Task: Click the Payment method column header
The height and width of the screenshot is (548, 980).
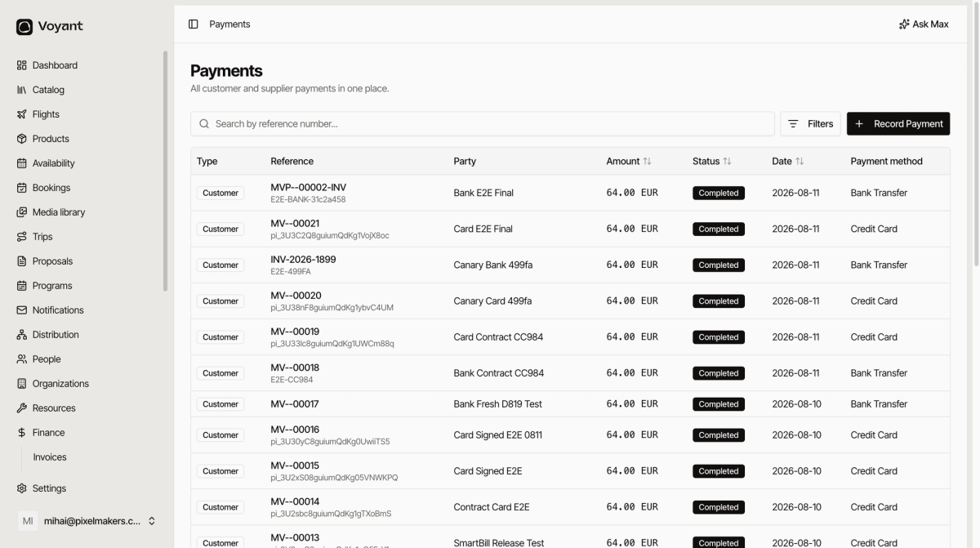Action: [886, 162]
